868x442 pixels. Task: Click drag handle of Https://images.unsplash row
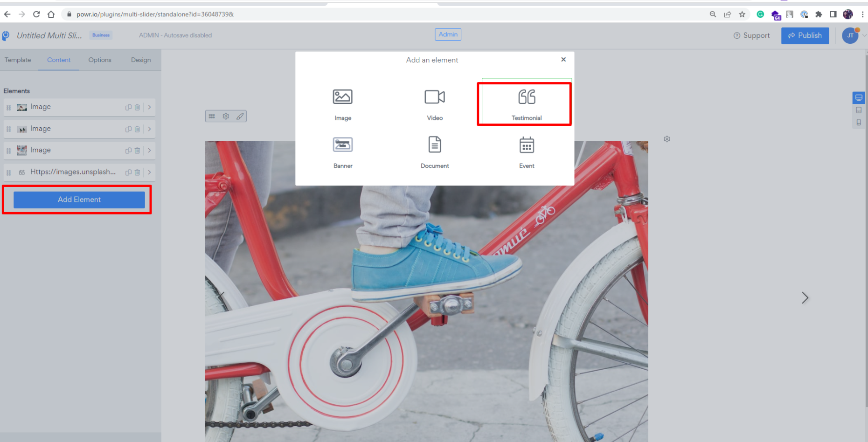8,173
